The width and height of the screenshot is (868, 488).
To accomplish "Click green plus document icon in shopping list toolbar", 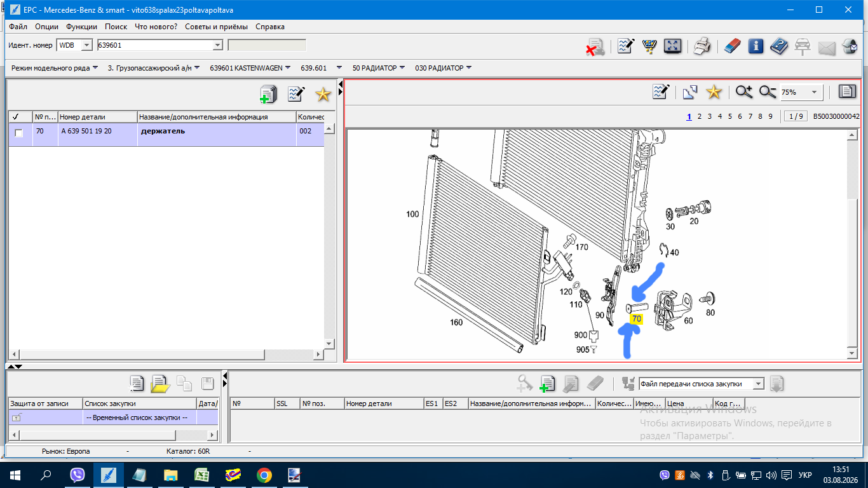I will 547,383.
